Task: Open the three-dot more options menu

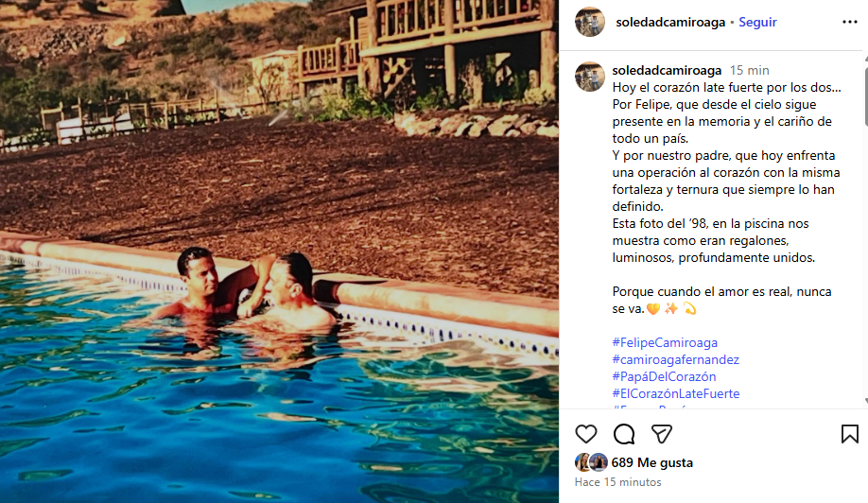Action: pos(850,22)
